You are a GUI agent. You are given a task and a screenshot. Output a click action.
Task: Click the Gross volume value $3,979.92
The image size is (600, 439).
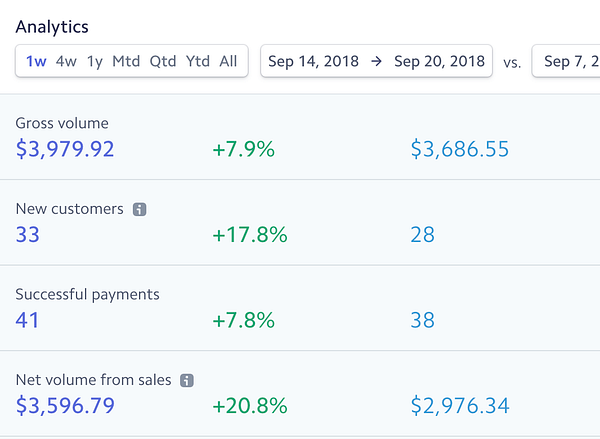(x=65, y=149)
